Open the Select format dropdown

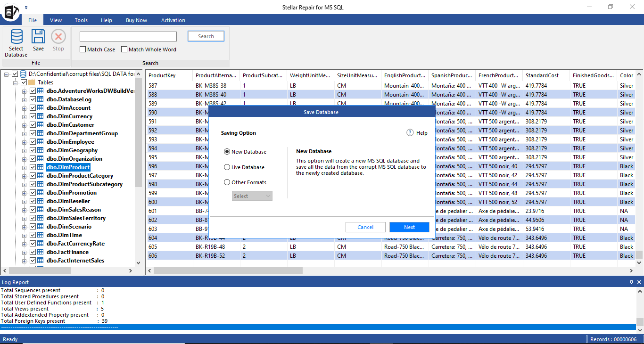point(252,196)
